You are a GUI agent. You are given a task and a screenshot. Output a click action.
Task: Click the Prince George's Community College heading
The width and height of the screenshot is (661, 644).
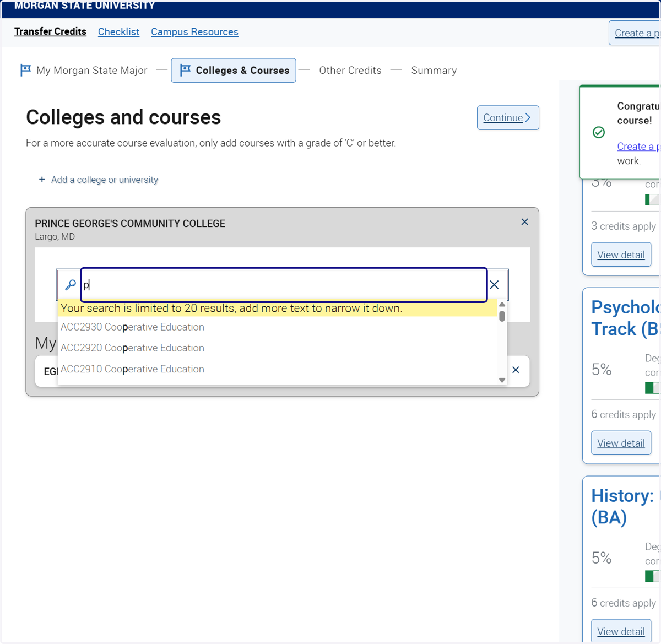[x=130, y=224]
